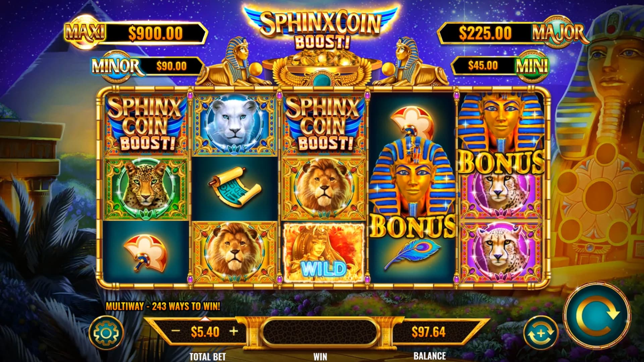Screen dimensions: 644x362
Task: Click the Multiway 243 ways to win text
Action: point(163,306)
